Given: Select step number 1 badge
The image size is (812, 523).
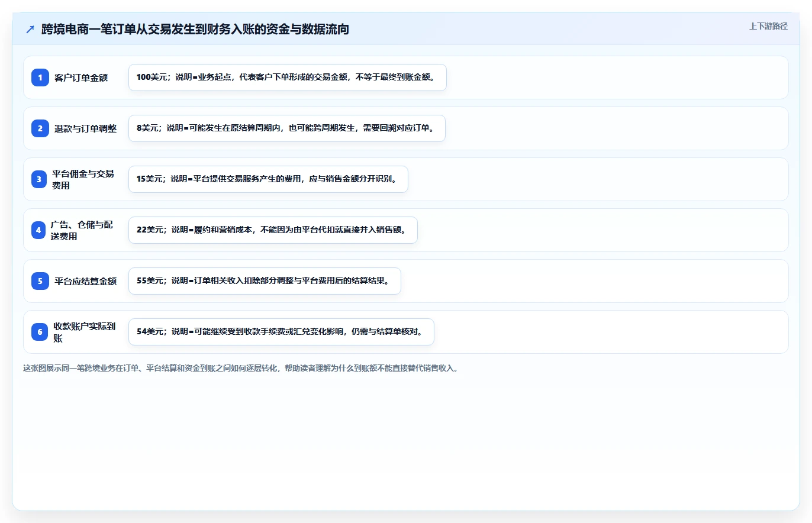Looking at the screenshot, I should [x=40, y=77].
